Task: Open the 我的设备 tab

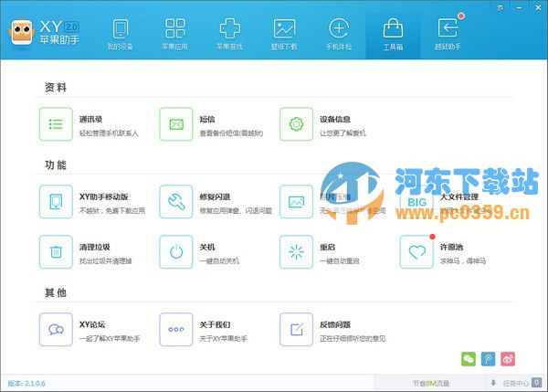Action: coord(120,35)
